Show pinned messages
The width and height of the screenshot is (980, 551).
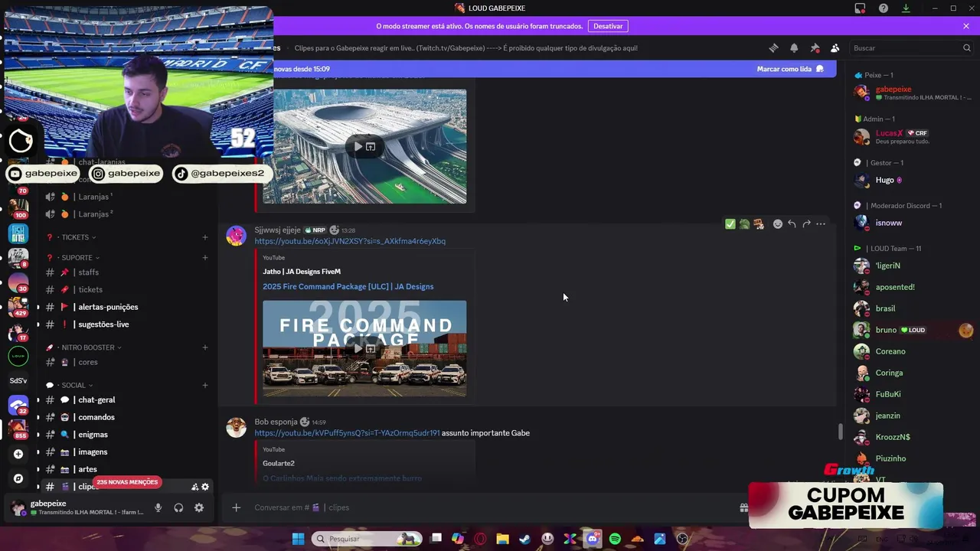pyautogui.click(x=815, y=47)
